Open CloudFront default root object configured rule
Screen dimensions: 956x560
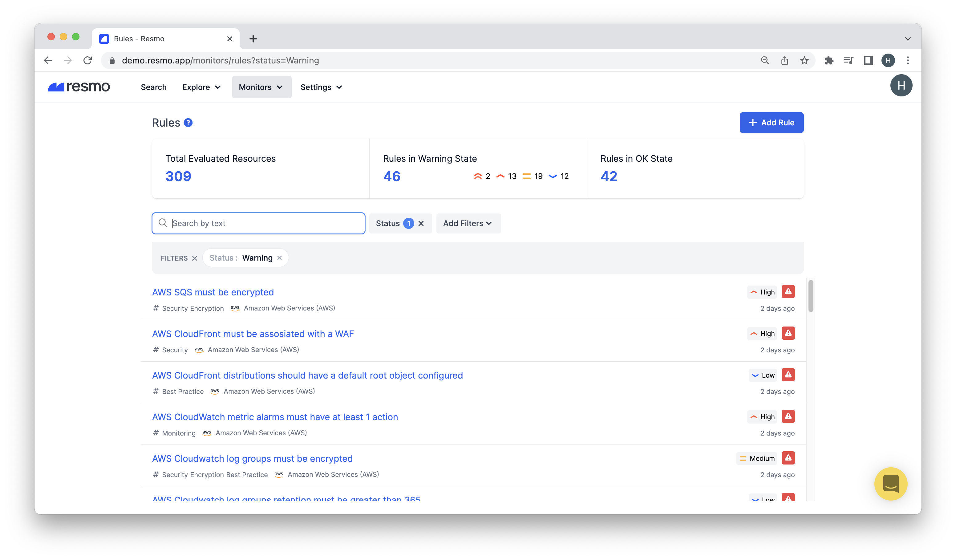(307, 375)
